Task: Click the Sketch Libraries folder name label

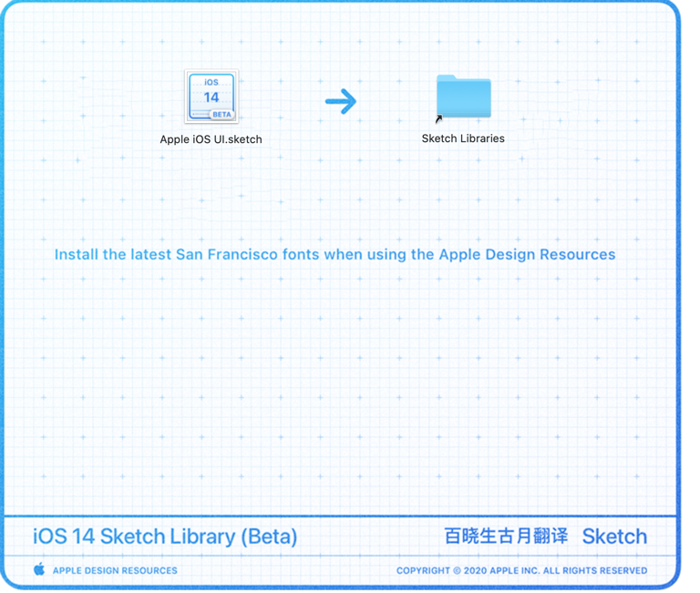Action: (x=463, y=138)
